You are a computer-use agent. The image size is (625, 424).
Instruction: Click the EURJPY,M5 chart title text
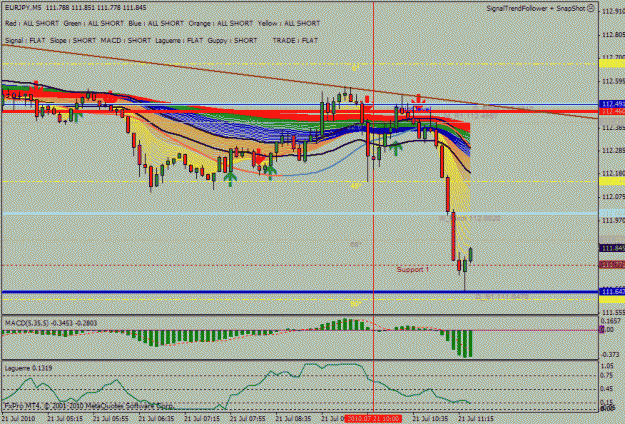(23, 8)
